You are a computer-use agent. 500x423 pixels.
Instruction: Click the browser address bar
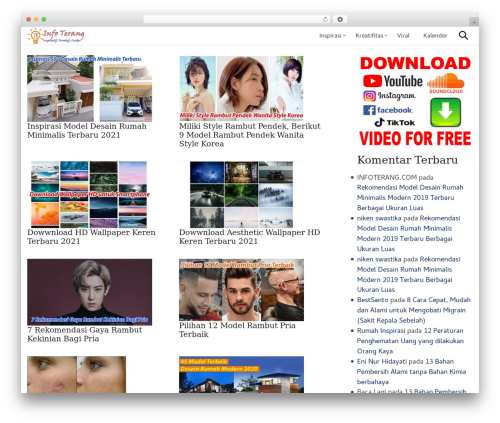[x=236, y=19]
